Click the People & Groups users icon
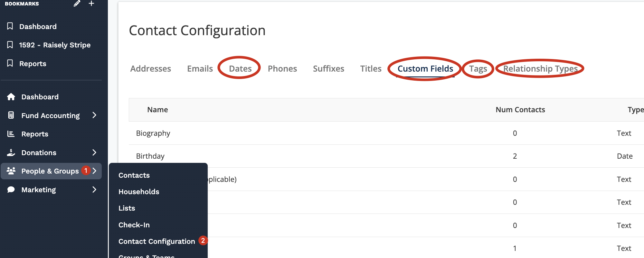This screenshot has width=644, height=258. [11, 171]
